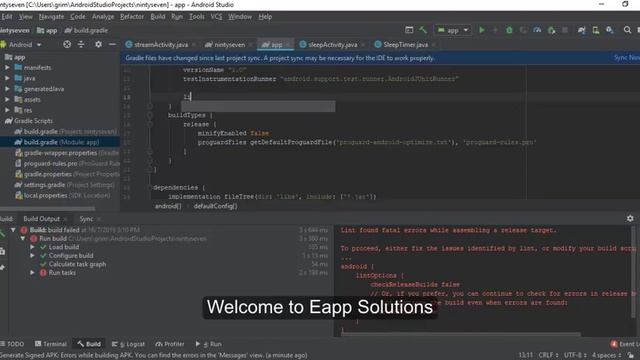Click the defaultConfig{} editor breadcrumb
This screenshot has width=640, height=360.
coord(216,206)
